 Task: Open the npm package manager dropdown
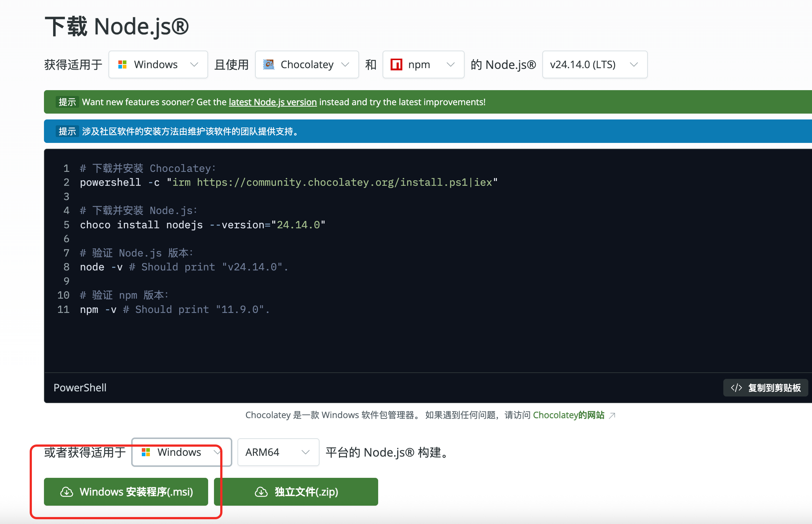click(423, 64)
